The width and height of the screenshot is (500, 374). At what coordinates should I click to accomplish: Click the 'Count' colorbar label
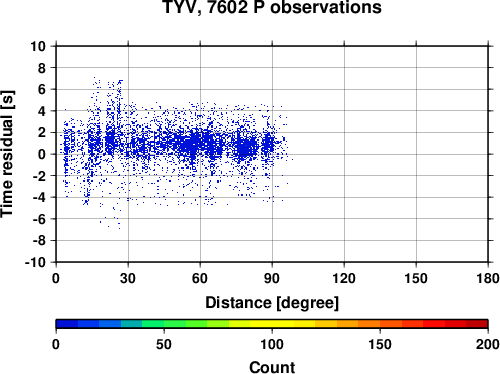click(272, 367)
